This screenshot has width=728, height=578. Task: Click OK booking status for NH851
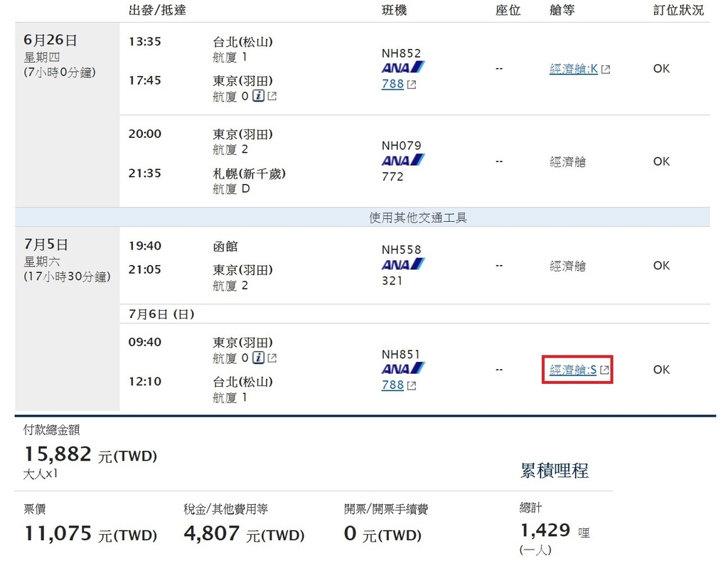click(x=662, y=370)
